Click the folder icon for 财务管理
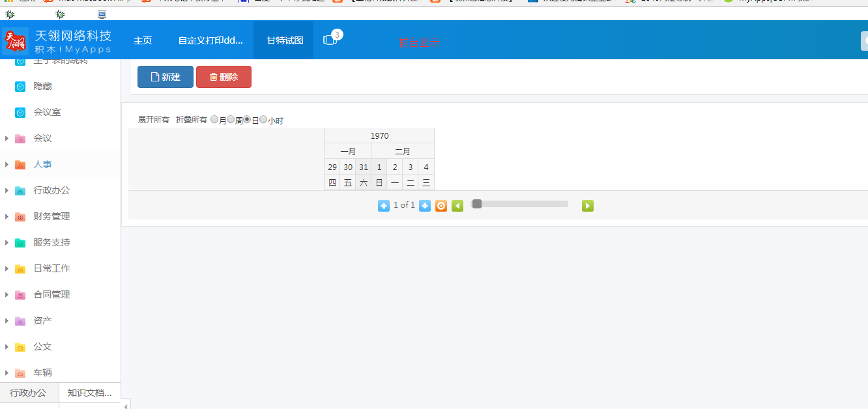 (20, 216)
